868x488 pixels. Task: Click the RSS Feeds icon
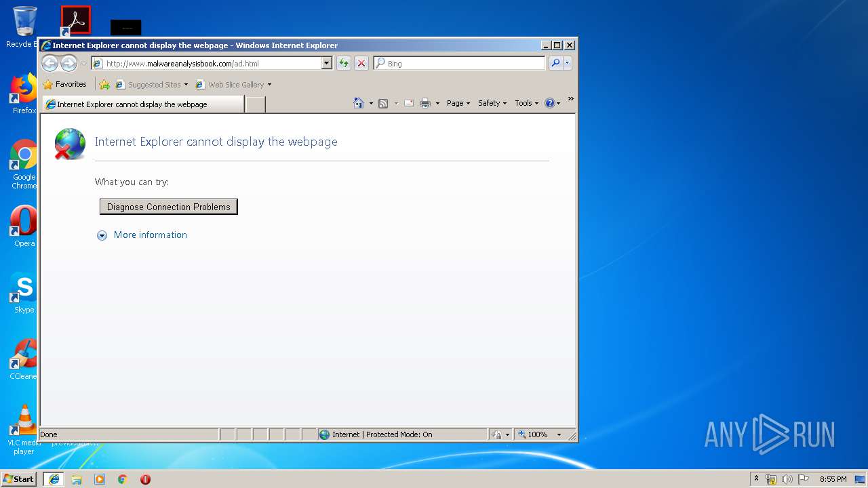click(x=383, y=103)
